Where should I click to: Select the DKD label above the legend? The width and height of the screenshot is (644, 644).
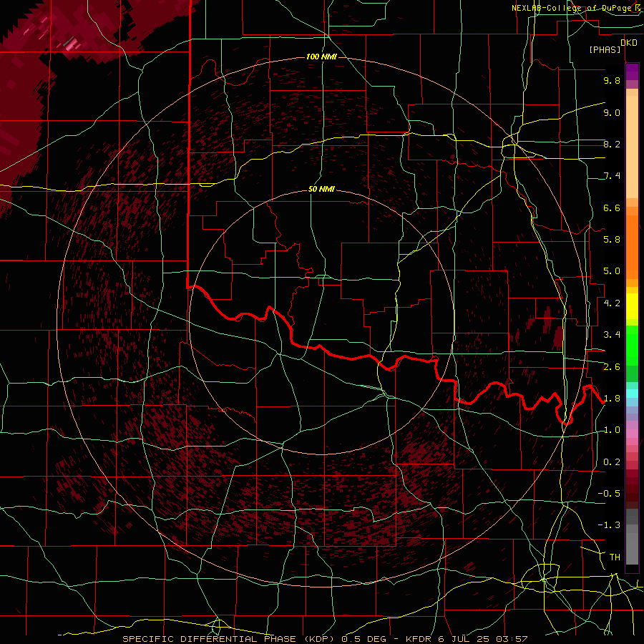[x=628, y=42]
